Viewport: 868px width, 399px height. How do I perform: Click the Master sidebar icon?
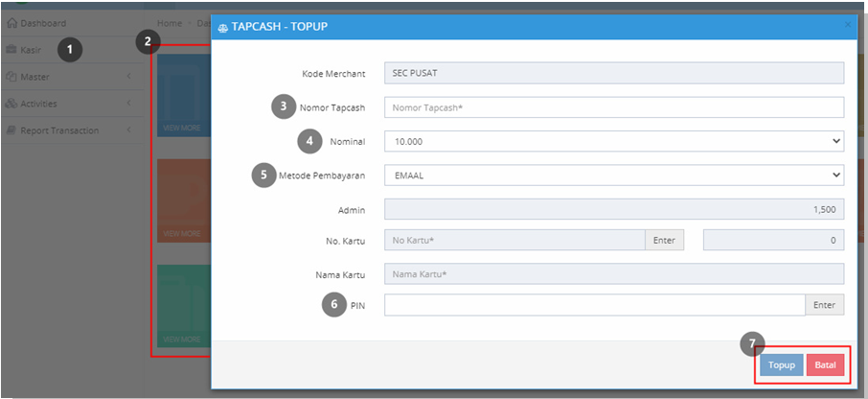pyautogui.click(x=11, y=77)
